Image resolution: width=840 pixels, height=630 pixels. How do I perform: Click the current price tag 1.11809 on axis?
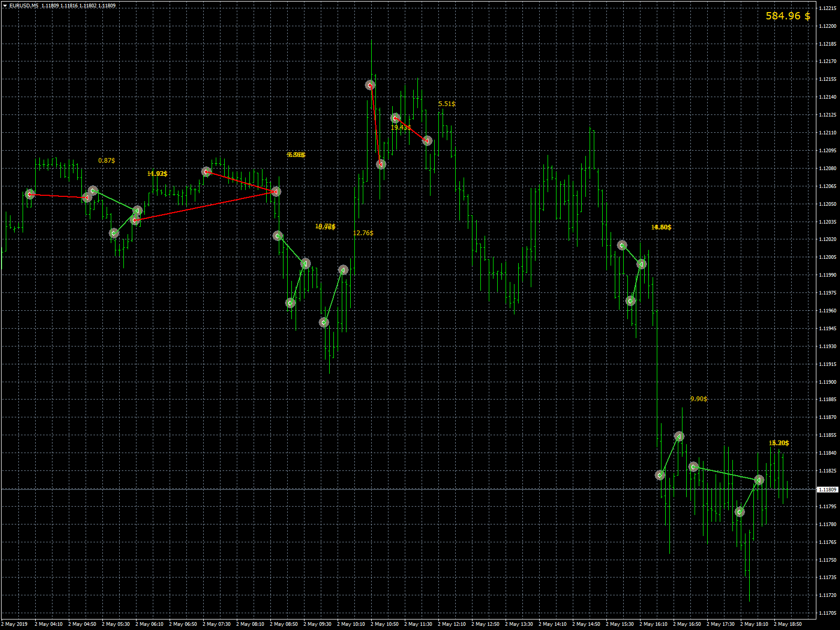(828, 489)
